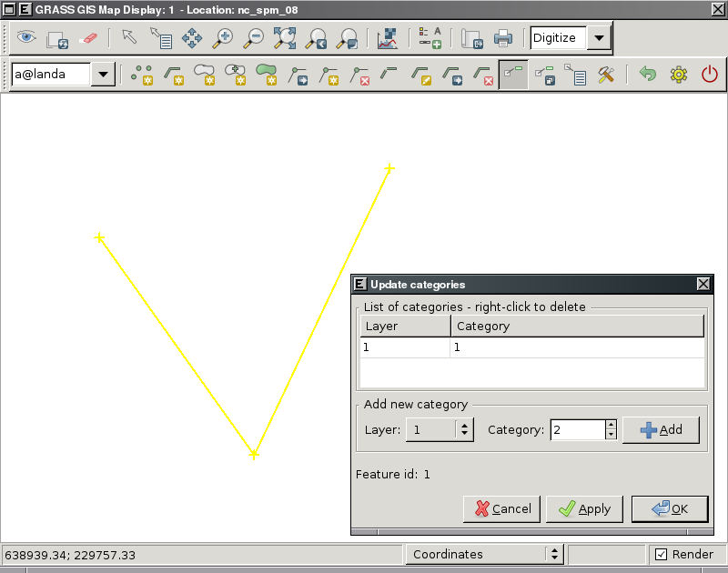Screen dimensions: 728x573
Task: Toggle the Display/update categories tool
Action: [513, 75]
